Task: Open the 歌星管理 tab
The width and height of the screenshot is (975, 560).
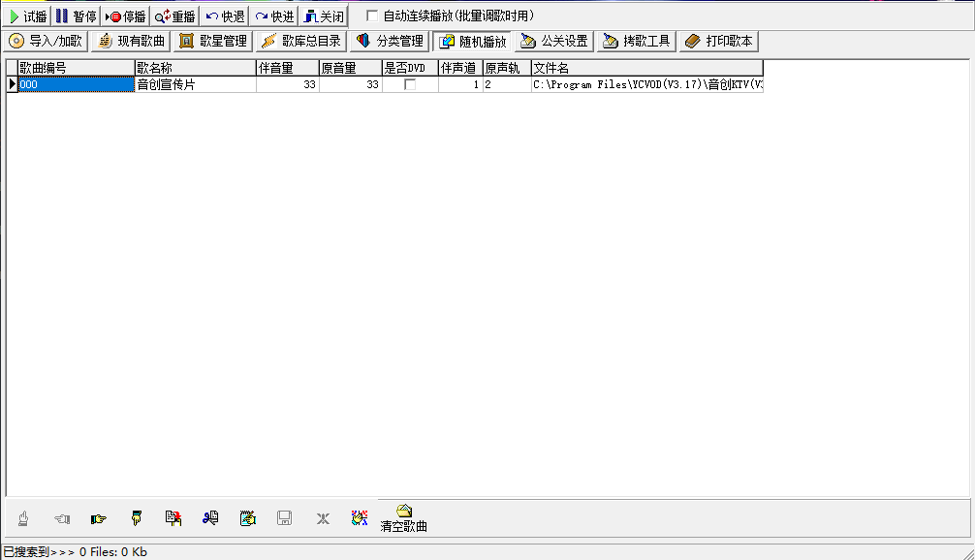Action: [x=212, y=41]
